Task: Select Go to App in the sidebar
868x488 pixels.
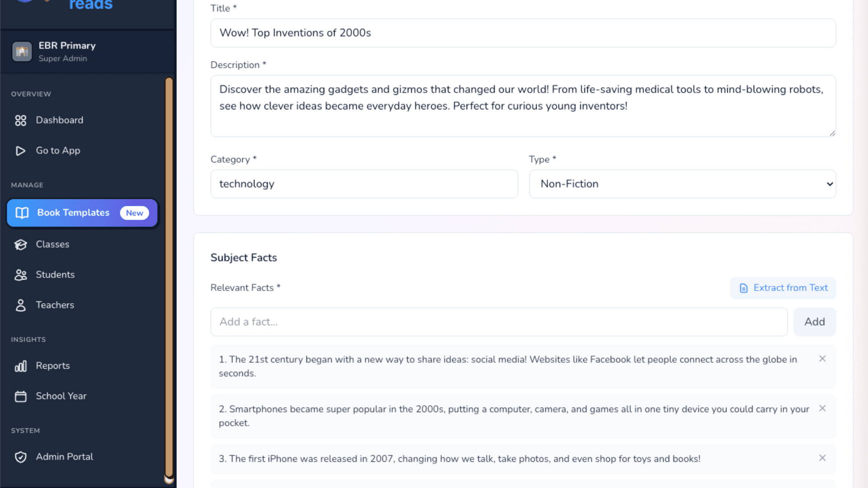Action: tap(58, 150)
